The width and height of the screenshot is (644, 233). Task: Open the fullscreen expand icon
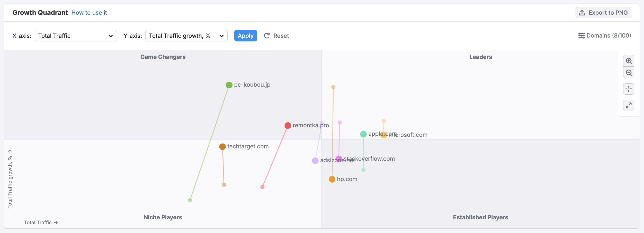pyautogui.click(x=629, y=105)
